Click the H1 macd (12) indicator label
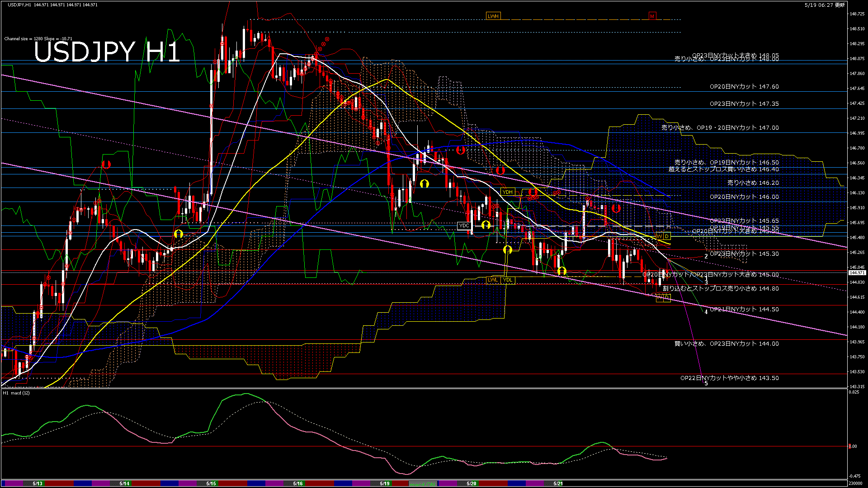This screenshot has height=488, width=868. (x=16, y=393)
